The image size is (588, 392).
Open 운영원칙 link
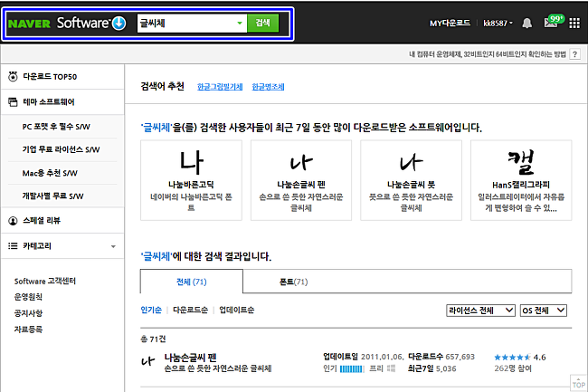click(28, 297)
